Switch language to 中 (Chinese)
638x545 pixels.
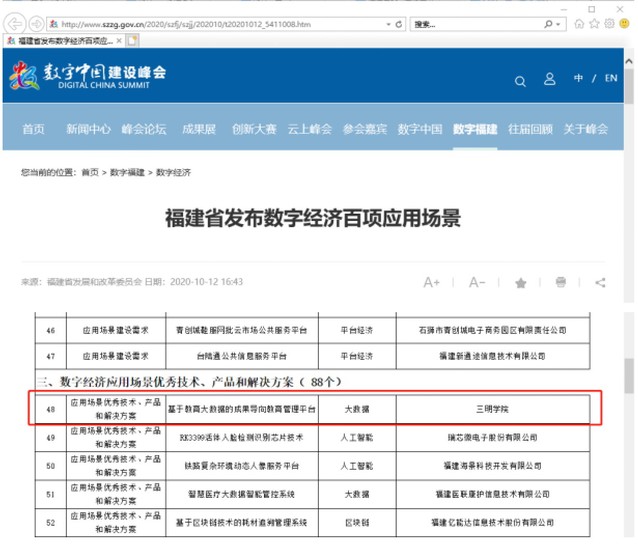(x=578, y=79)
